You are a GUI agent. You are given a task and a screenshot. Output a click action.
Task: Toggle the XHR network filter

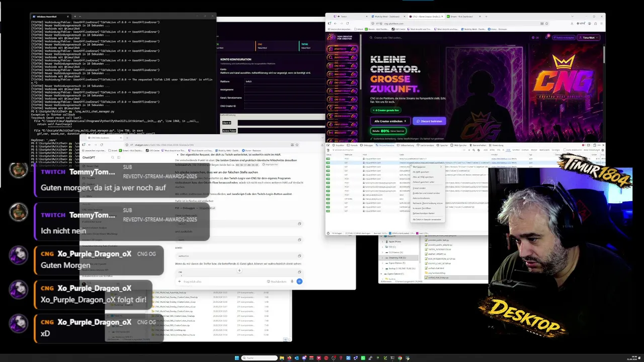(x=508, y=150)
